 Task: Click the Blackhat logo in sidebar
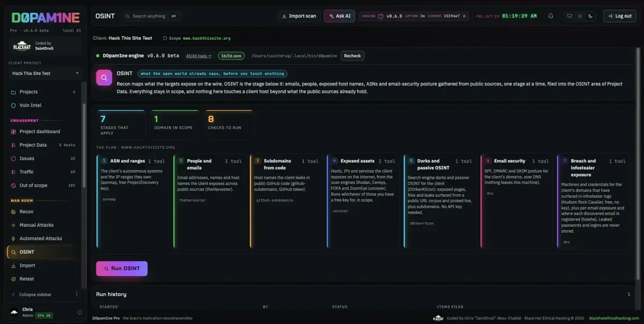[x=22, y=46]
